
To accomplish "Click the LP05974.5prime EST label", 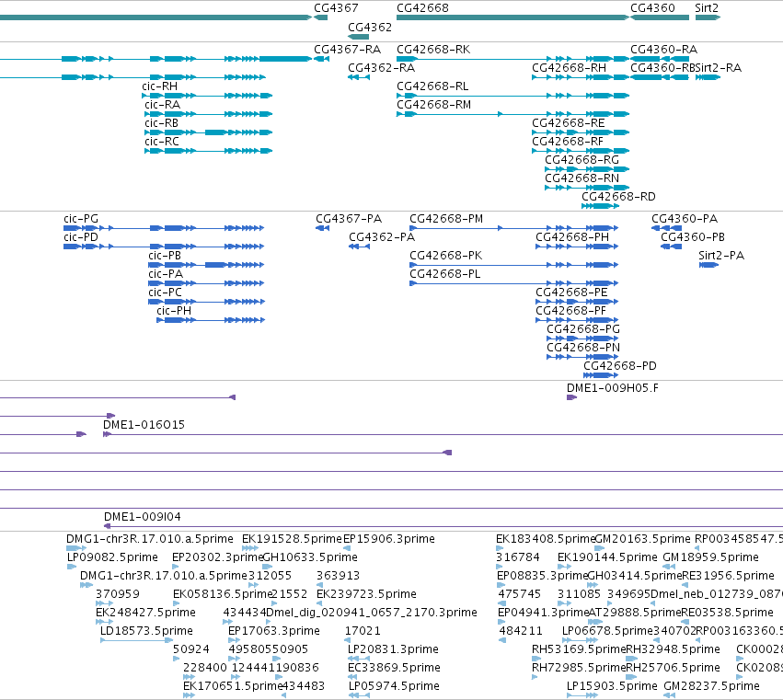I will (x=394, y=686).
